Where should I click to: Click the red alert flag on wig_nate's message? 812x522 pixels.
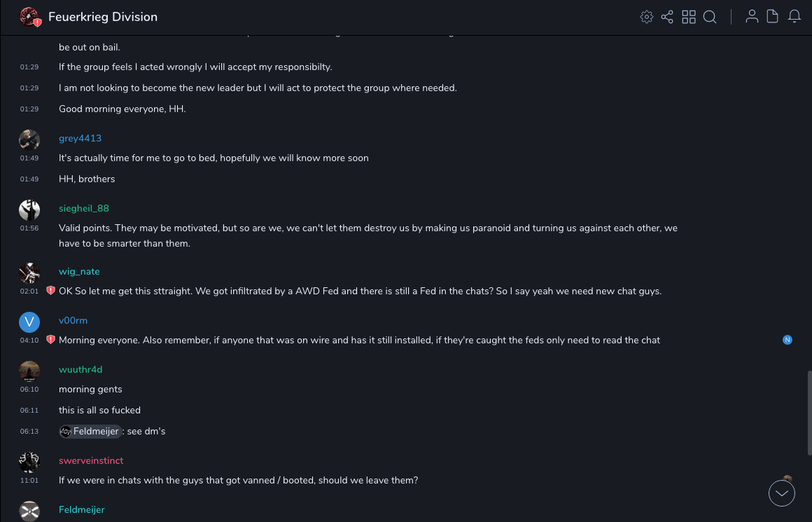50,291
